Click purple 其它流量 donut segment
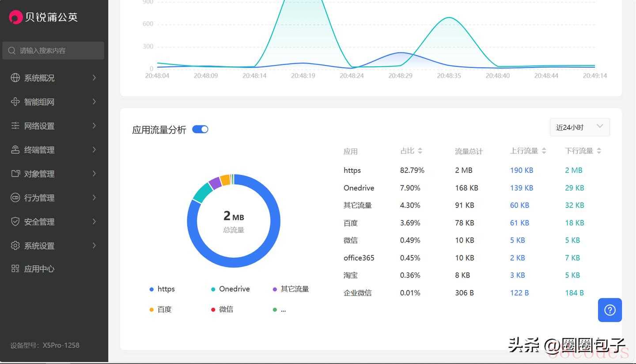Screen dimensions: 636x364 [x=215, y=183]
